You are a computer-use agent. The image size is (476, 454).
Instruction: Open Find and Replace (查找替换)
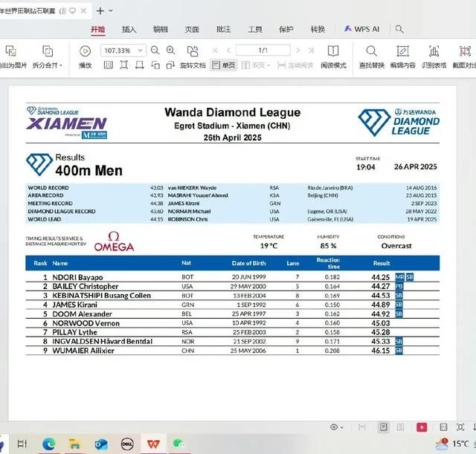[x=372, y=57]
